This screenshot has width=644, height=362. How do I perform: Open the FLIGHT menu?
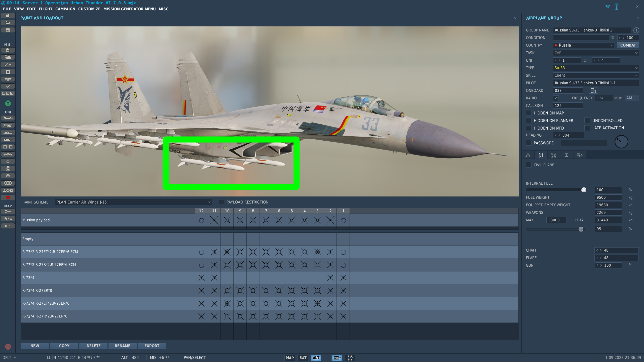tap(46, 9)
